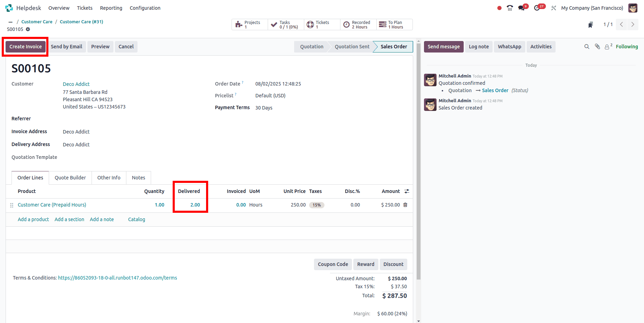Click the builder tools wrench icon

(553, 8)
